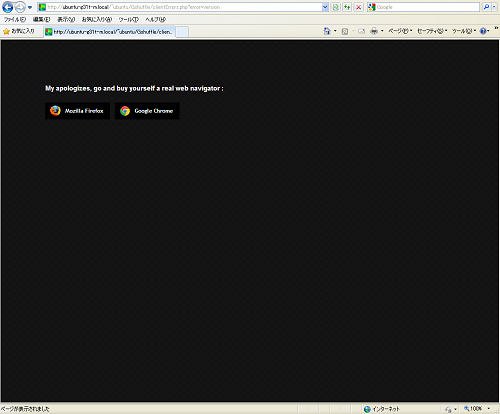Open the ツール(T) menu in menu bar
500x414 pixels.
pyautogui.click(x=129, y=19)
